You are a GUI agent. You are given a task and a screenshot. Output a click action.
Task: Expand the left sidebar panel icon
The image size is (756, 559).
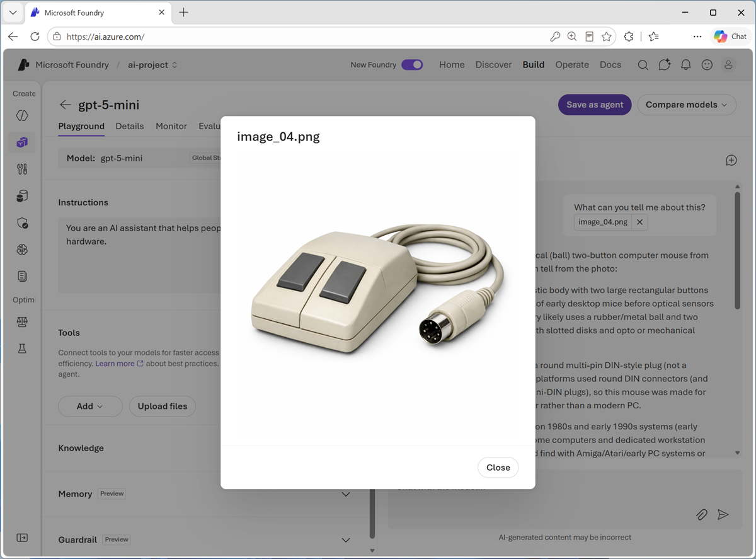tap(22, 538)
